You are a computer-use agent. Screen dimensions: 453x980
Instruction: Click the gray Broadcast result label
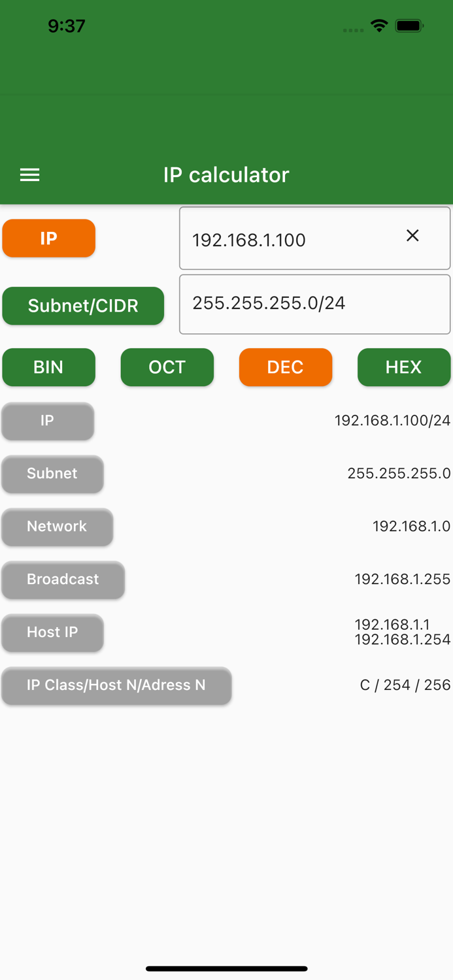tap(63, 580)
